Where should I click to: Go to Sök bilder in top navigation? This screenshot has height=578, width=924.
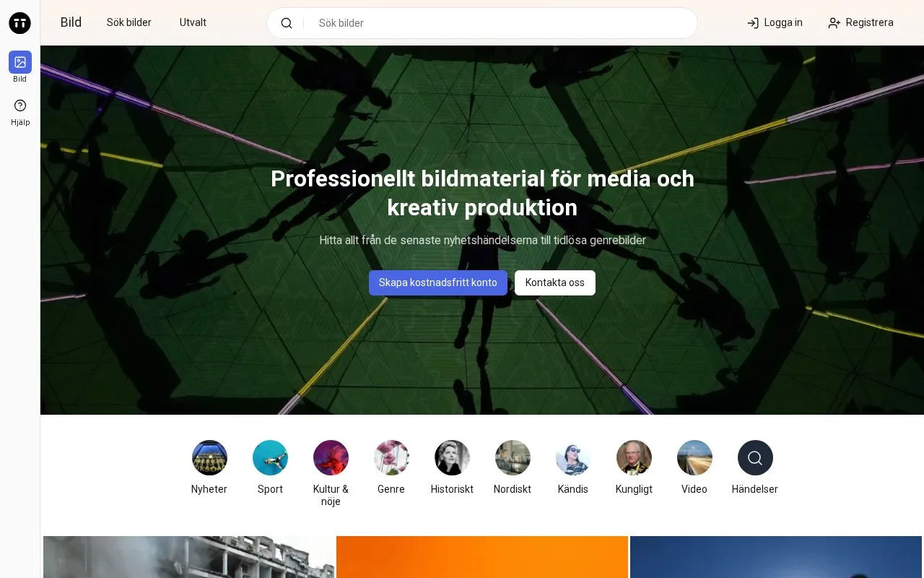point(129,22)
